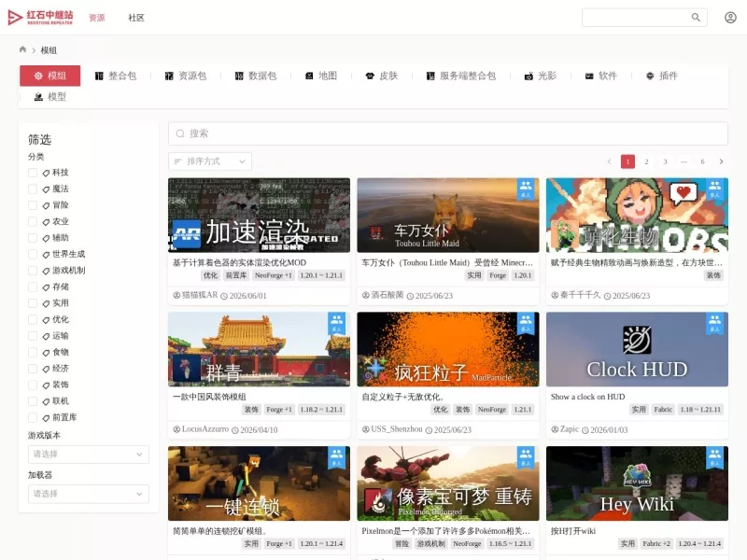Switch to the 服务端整合包 tab
The width and height of the screenshot is (747, 560).
click(x=461, y=76)
